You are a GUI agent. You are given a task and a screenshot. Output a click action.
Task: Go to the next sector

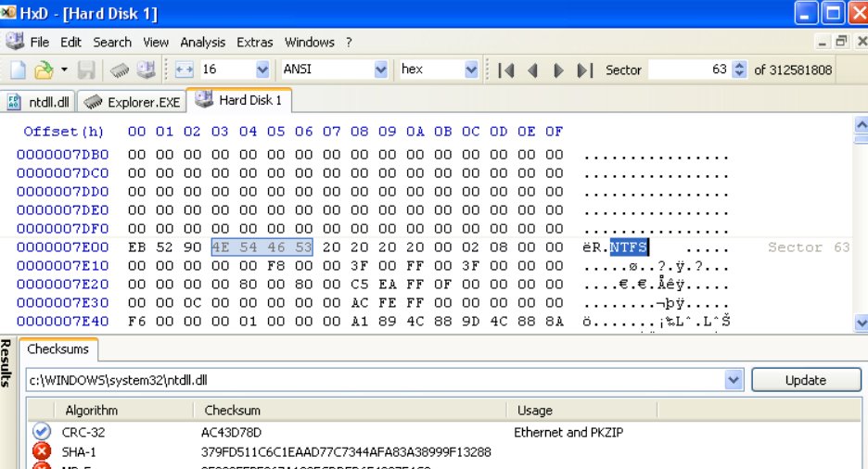coord(558,70)
